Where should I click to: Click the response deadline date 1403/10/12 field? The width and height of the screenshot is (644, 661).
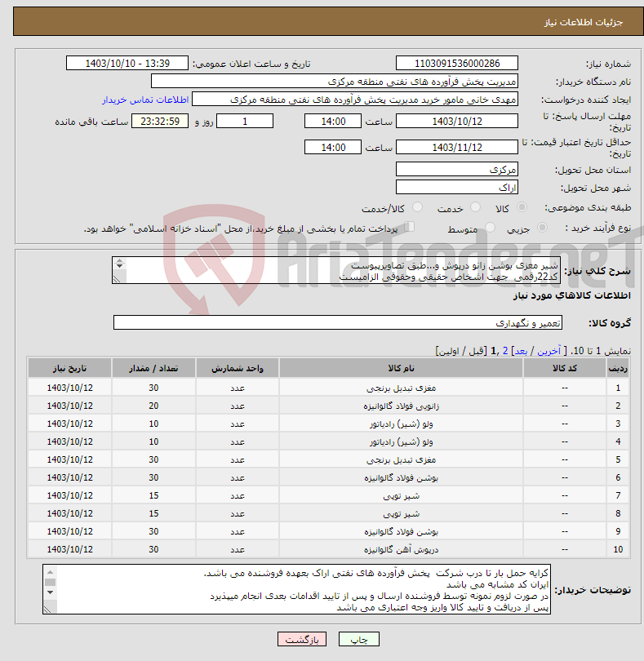[x=457, y=122]
